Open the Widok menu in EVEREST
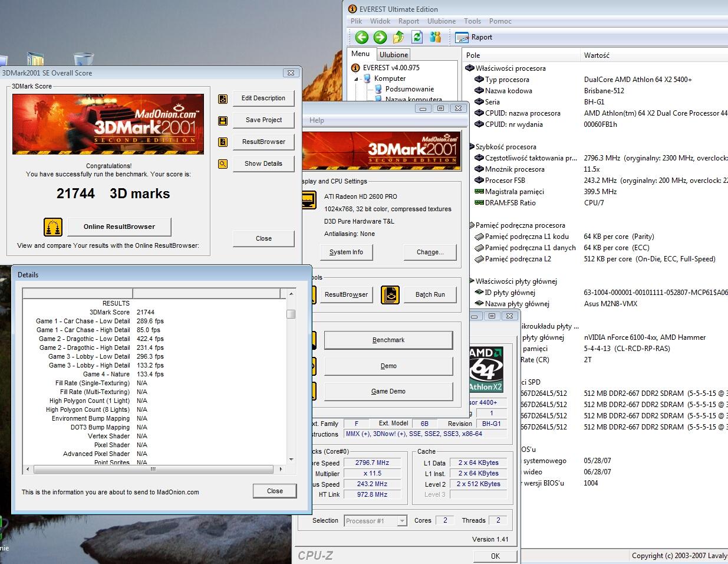Image resolution: width=728 pixels, height=564 pixels. click(380, 21)
